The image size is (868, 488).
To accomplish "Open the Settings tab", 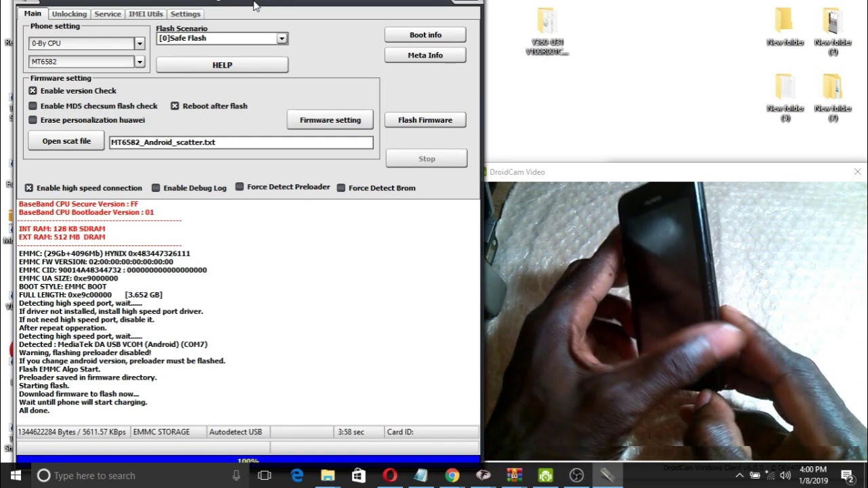I will pos(185,14).
